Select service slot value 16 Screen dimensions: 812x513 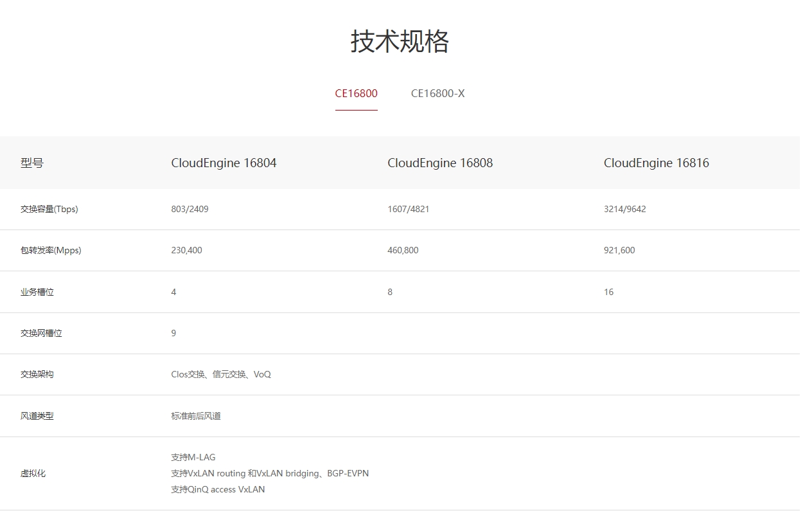coord(608,292)
